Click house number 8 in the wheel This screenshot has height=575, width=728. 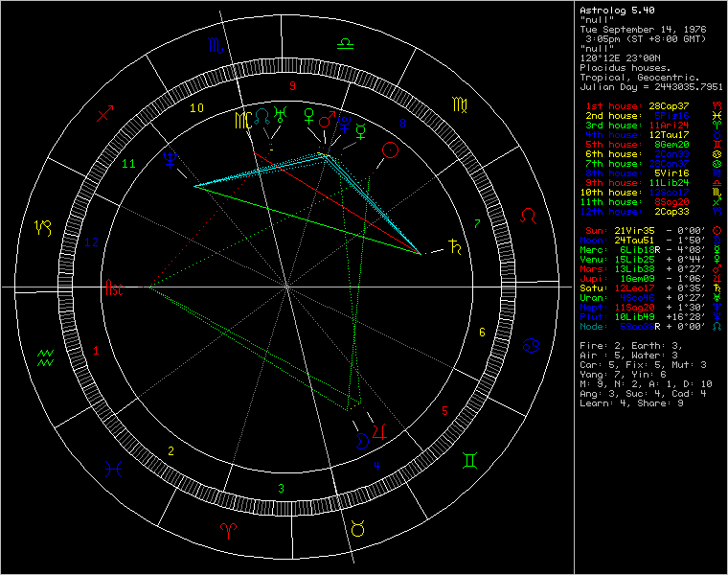(x=402, y=123)
